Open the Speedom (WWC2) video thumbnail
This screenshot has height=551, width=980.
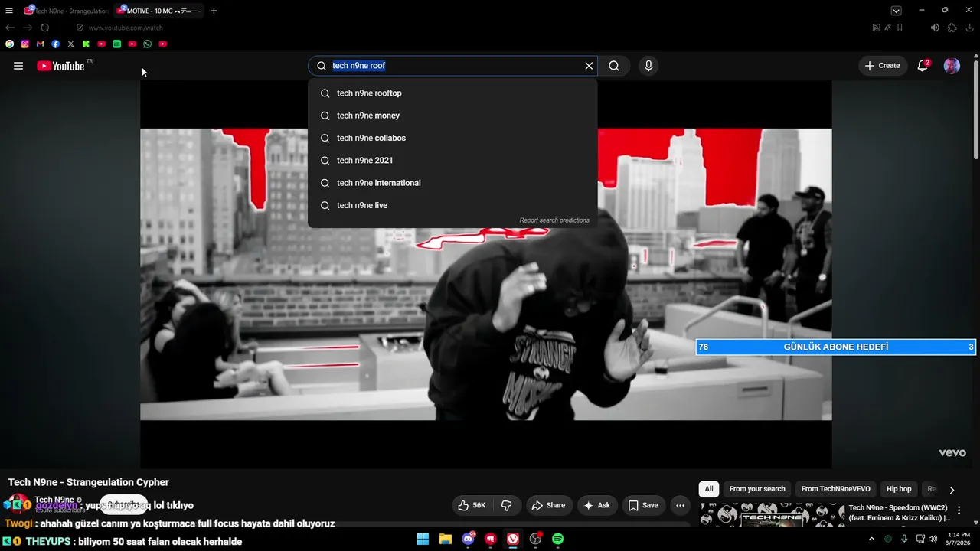[772, 514]
